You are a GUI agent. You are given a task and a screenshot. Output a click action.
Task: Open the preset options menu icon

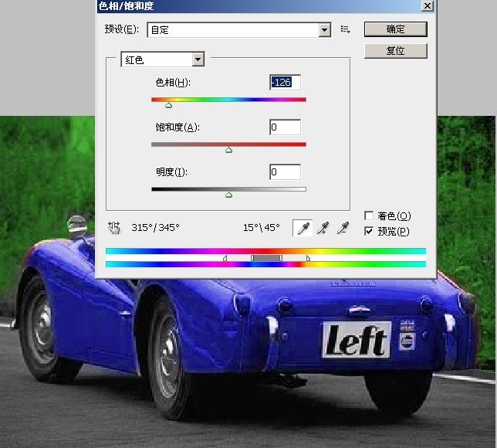[x=345, y=29]
